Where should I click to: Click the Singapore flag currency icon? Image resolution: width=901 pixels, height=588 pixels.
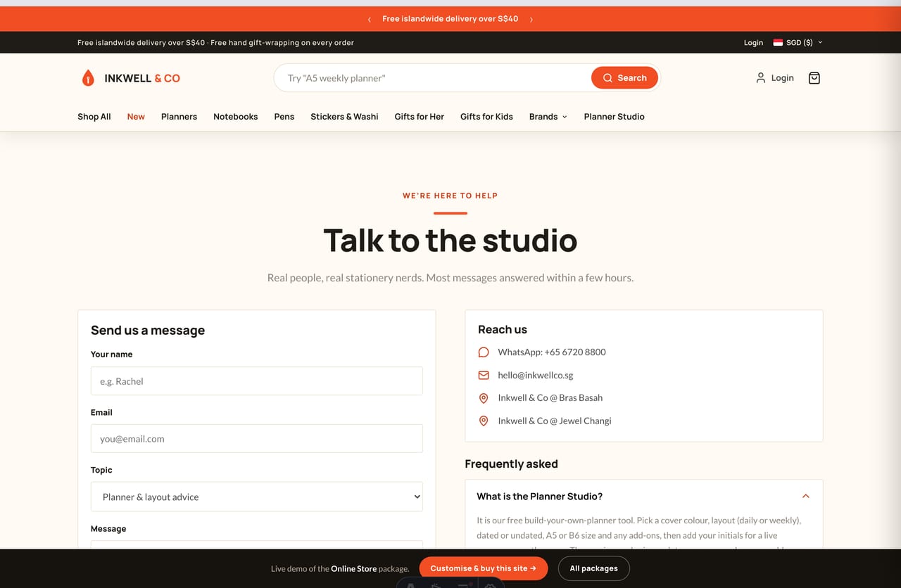(x=778, y=42)
